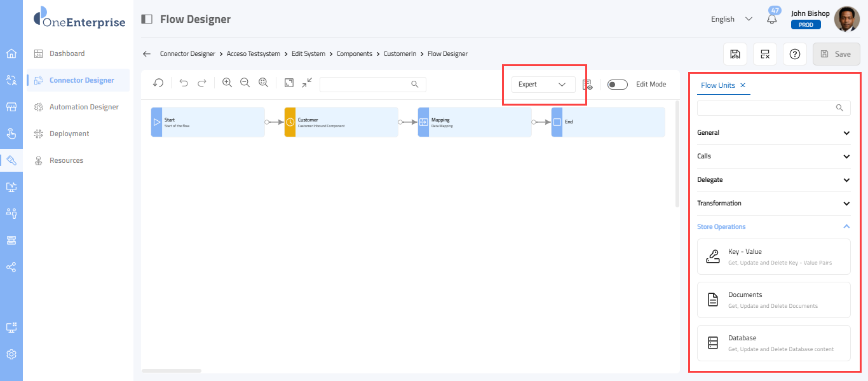The height and width of the screenshot is (381, 868).
Task: Expand canvas to fullscreen
Action: (289, 83)
